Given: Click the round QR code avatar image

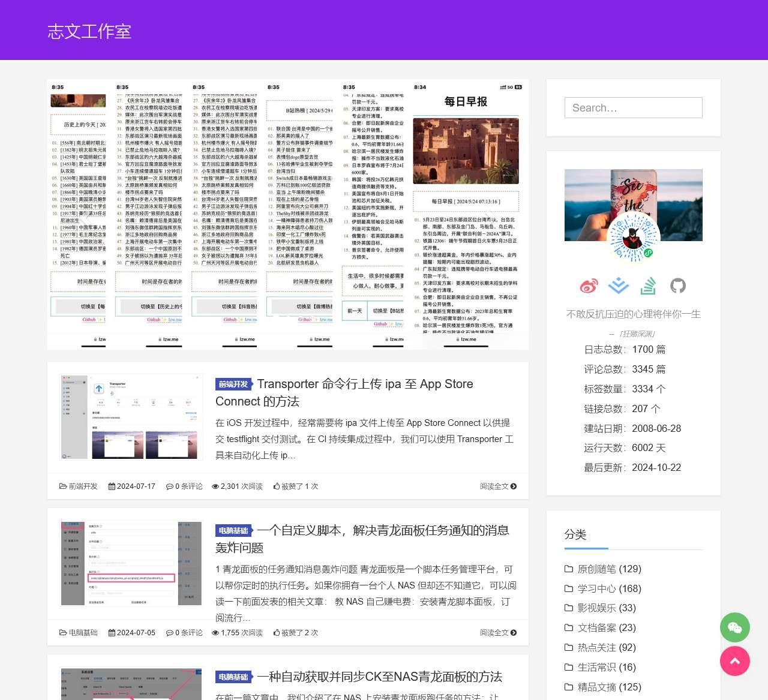Looking at the screenshot, I should pyautogui.click(x=634, y=238).
